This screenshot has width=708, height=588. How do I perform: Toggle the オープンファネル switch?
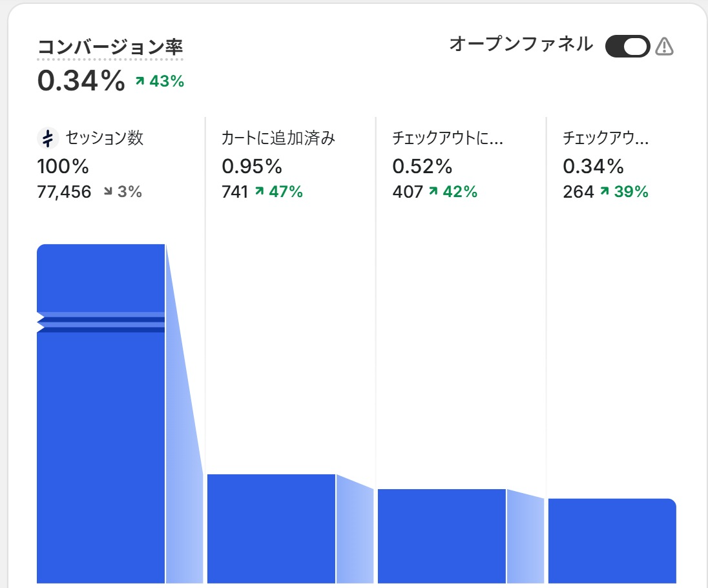[627, 47]
